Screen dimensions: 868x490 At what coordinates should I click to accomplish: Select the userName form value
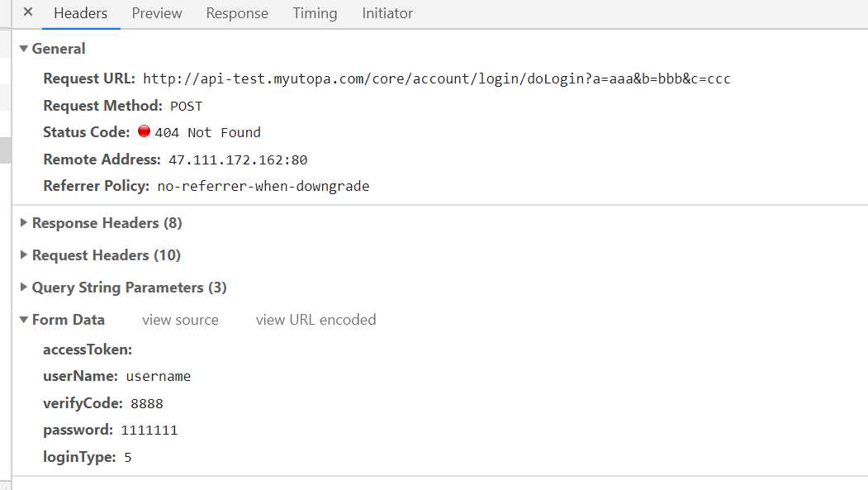point(159,377)
